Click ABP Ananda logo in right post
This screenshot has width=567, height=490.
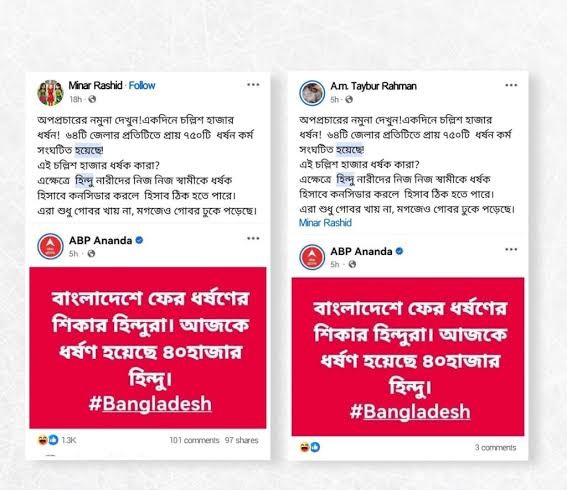[x=312, y=257]
